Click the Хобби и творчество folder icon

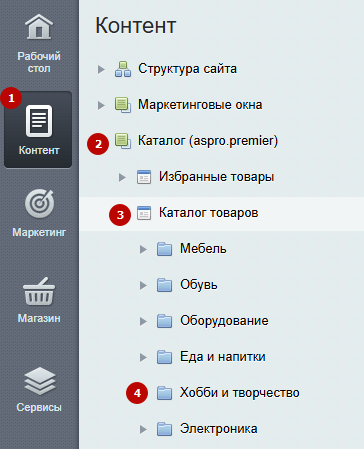click(x=164, y=393)
